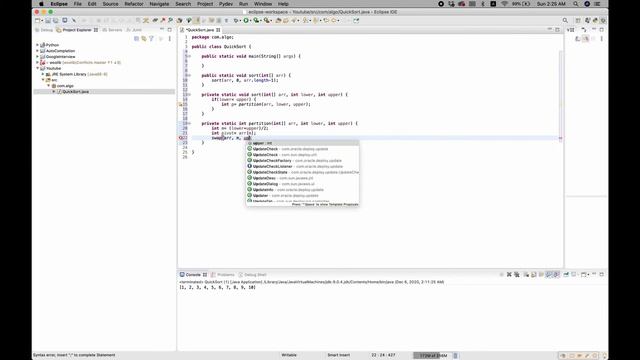Viewport: 640px width, 360px height.
Task: Select UpdateCheckFactory autocomplete proposal
Action: [x=302, y=160]
